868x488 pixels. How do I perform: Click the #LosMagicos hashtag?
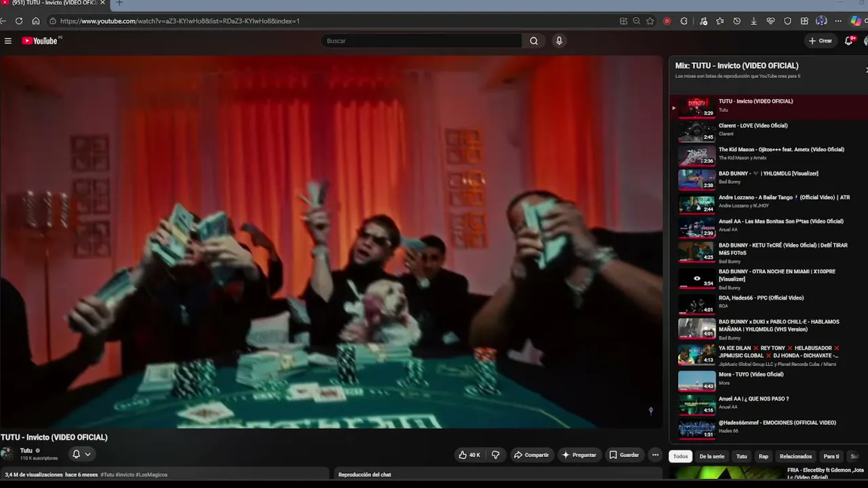click(151, 475)
